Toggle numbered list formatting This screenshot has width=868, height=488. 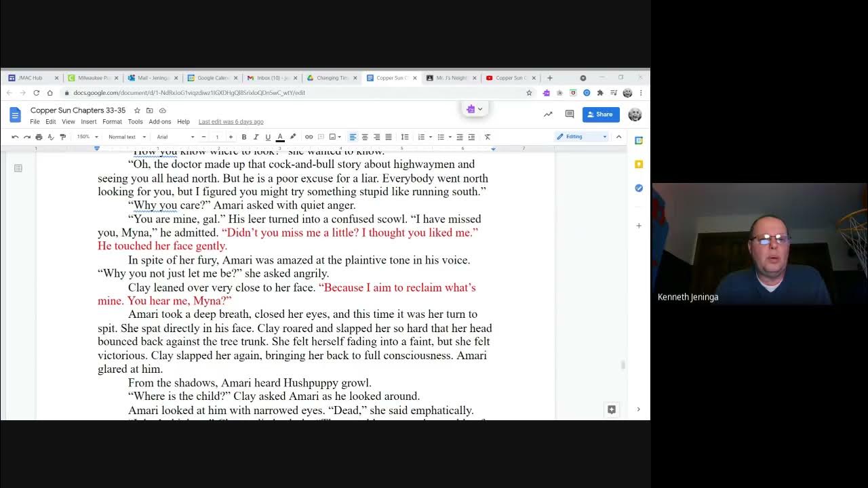click(421, 137)
